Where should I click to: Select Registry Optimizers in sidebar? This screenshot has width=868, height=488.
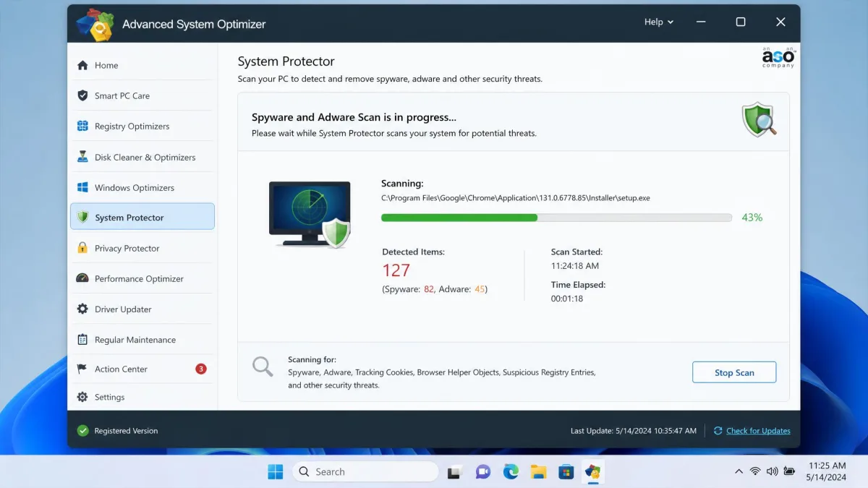[142, 126]
